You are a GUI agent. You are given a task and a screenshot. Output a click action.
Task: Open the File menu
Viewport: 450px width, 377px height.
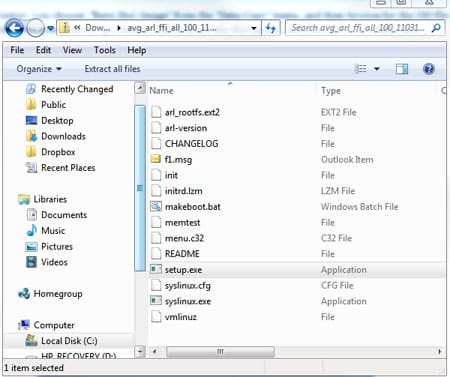pyautogui.click(x=17, y=50)
